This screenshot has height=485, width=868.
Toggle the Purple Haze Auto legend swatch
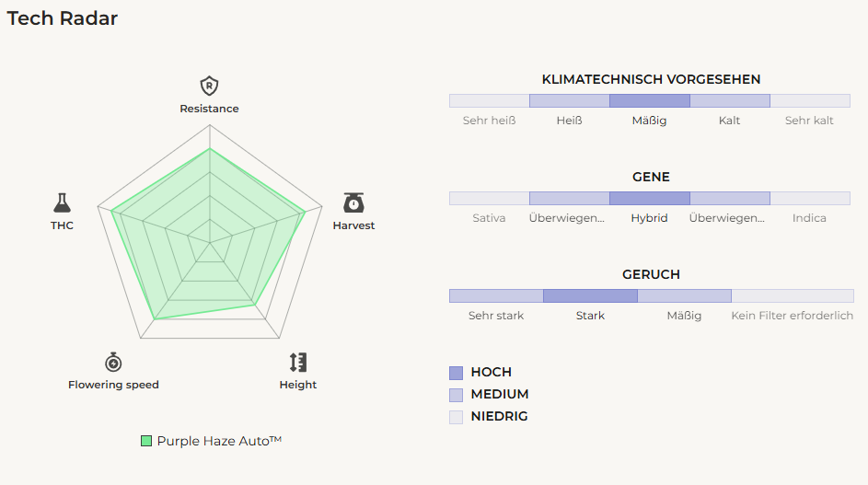pyautogui.click(x=146, y=441)
